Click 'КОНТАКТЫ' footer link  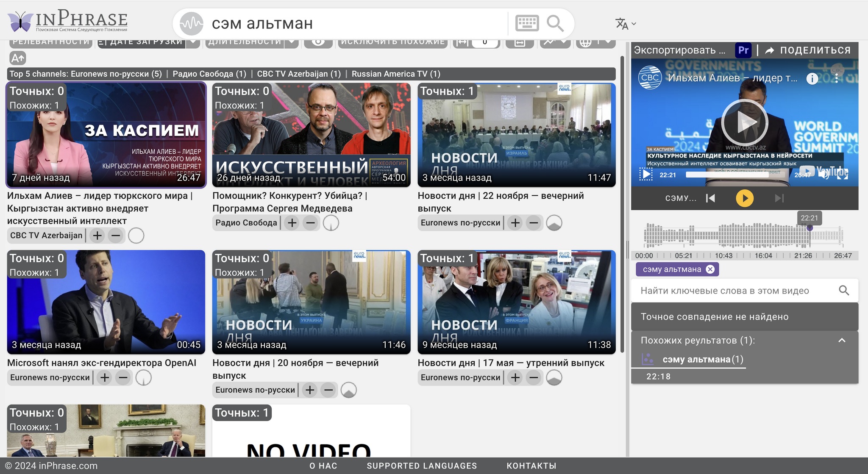tap(531, 466)
